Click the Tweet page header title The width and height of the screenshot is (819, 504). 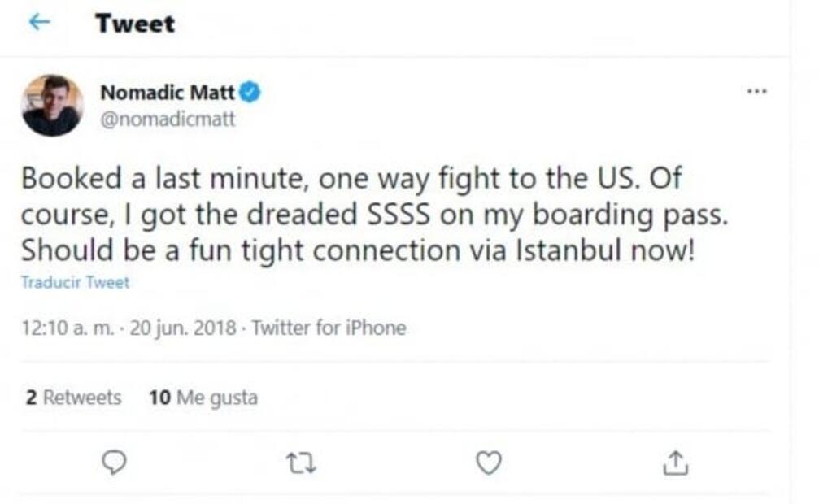click(135, 23)
